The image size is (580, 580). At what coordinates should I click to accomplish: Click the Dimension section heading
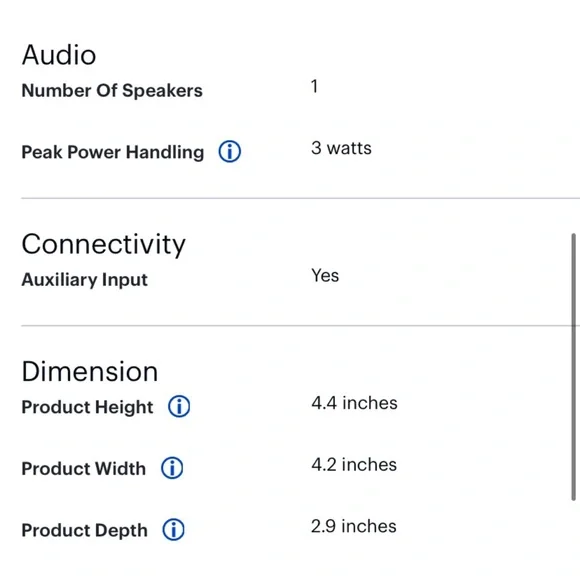point(90,371)
